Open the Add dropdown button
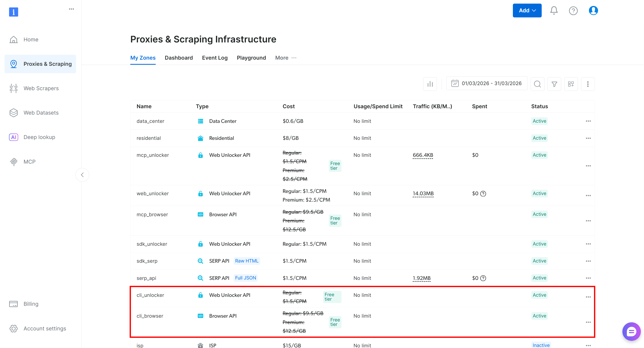 coord(527,11)
